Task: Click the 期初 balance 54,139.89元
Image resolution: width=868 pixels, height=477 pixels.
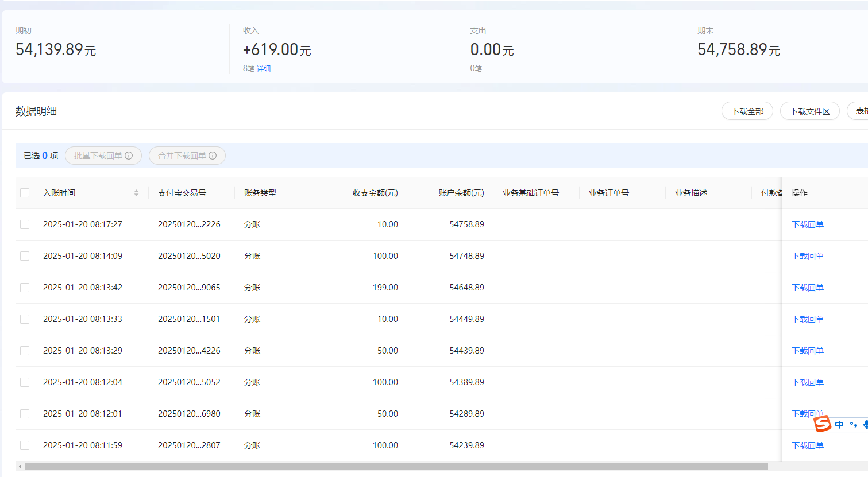Action: [56, 50]
